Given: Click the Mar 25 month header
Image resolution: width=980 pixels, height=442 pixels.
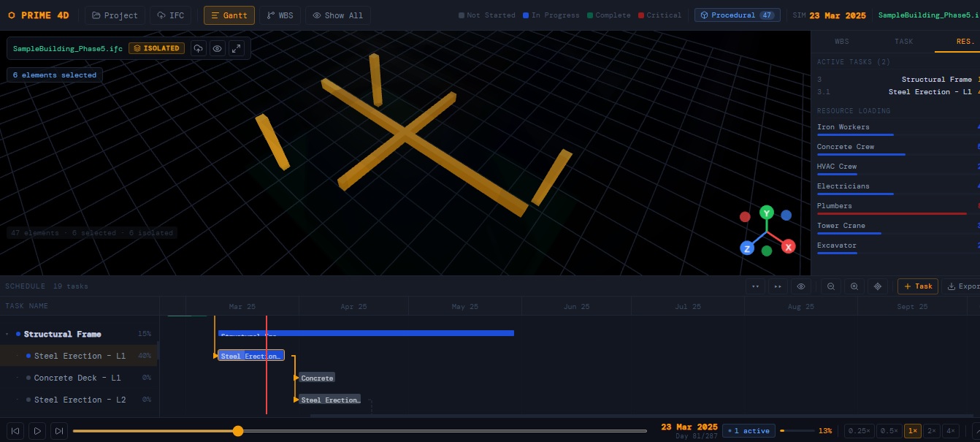Looking at the screenshot, I should pyautogui.click(x=242, y=307).
